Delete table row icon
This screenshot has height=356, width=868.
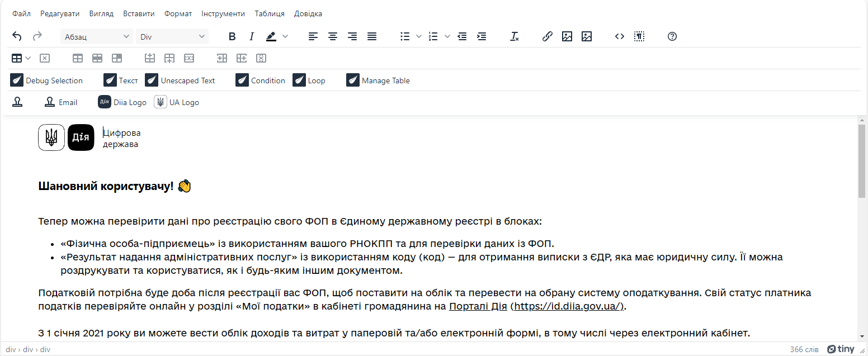[189, 58]
